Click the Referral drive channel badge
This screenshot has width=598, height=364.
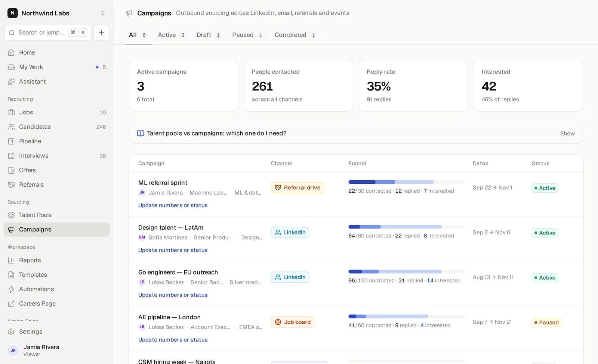click(298, 187)
